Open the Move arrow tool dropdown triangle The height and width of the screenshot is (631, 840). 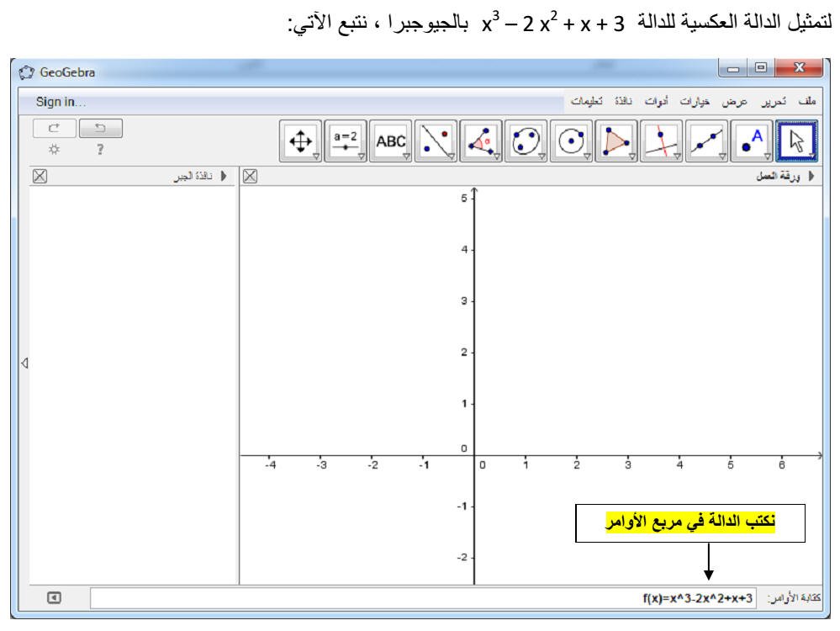813,156
